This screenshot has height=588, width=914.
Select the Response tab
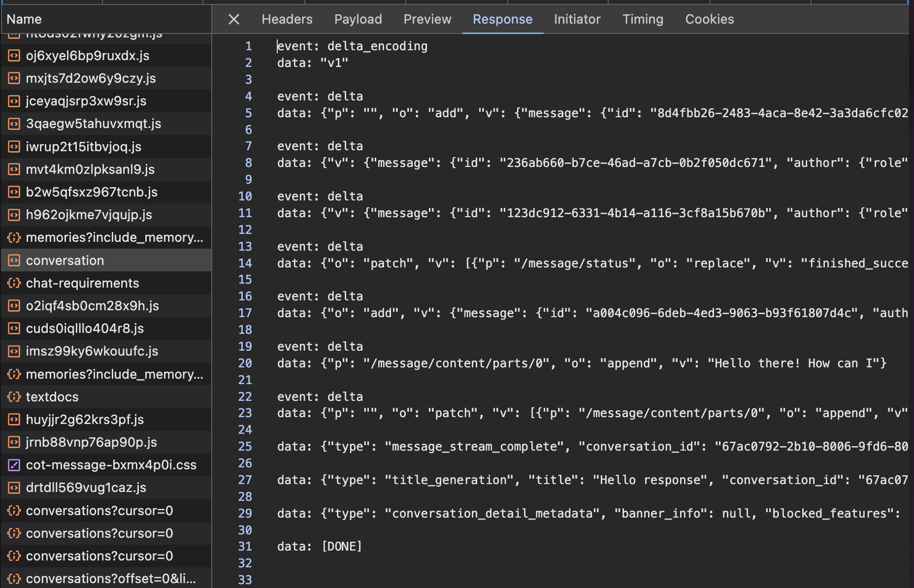click(x=503, y=19)
